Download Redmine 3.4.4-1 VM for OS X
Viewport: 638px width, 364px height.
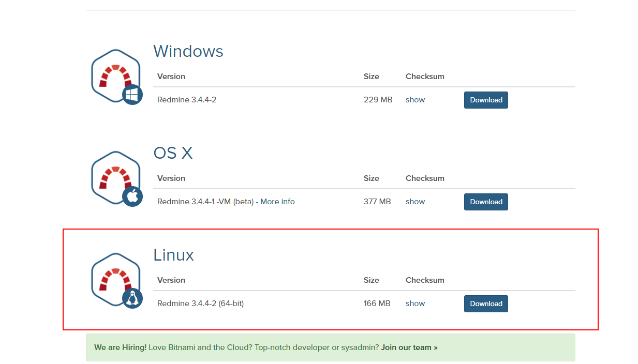[486, 202]
